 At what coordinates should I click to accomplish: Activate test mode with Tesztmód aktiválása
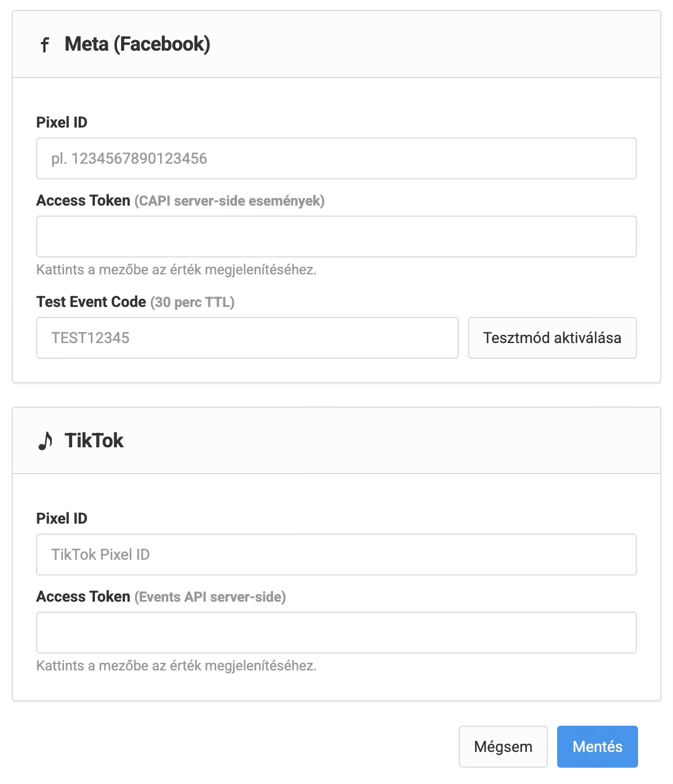pos(552,338)
